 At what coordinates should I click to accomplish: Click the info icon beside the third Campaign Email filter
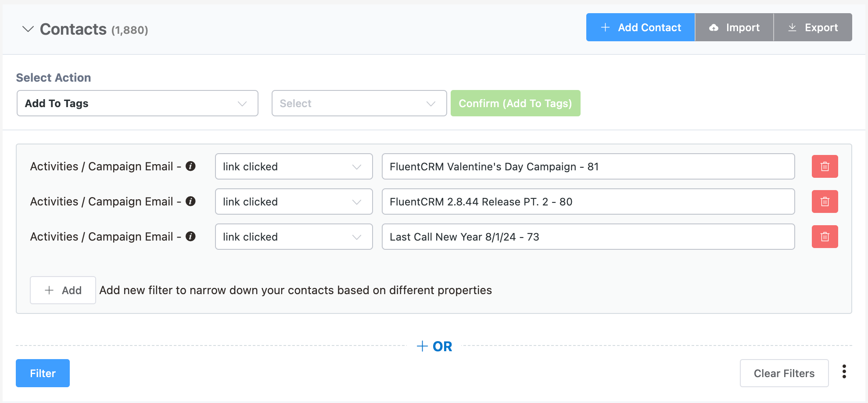pyautogui.click(x=190, y=237)
